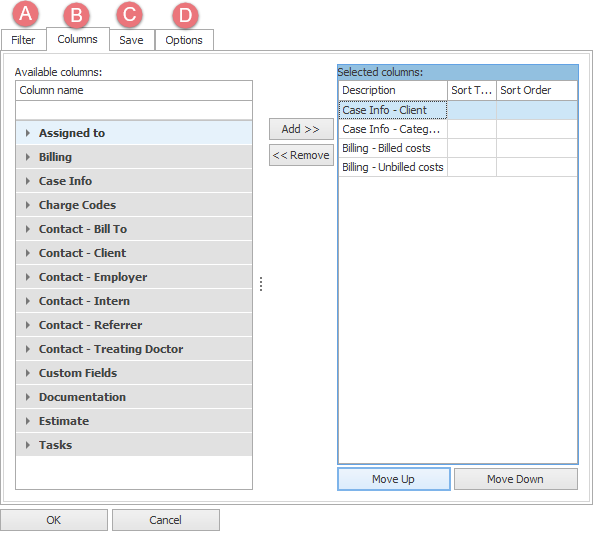Expand the Custom Fields group arrow

pyautogui.click(x=28, y=373)
